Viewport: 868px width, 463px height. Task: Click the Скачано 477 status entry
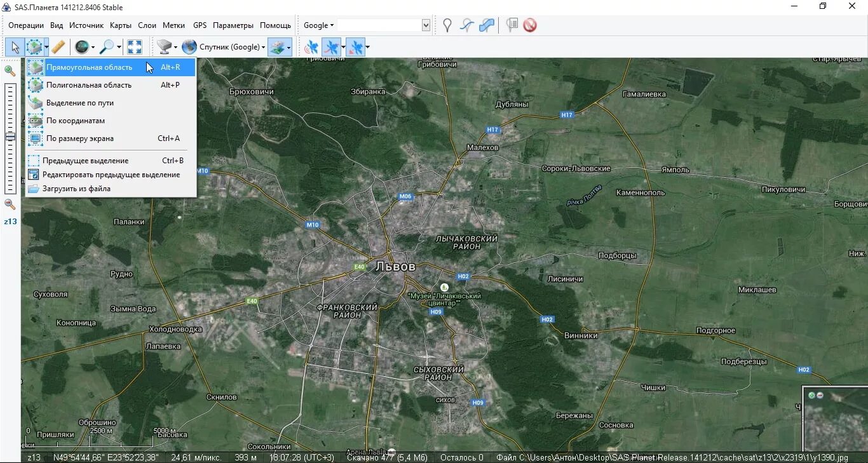[x=387, y=457]
